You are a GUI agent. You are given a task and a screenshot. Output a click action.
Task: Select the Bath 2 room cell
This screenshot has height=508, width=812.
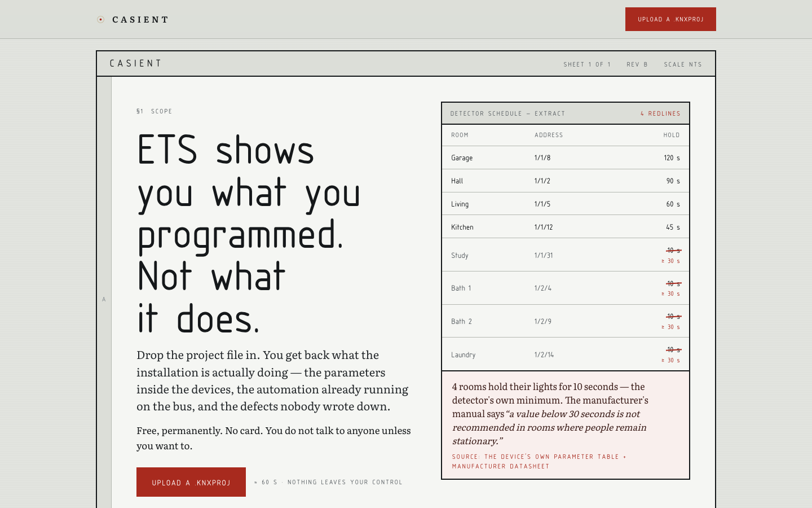(461, 322)
